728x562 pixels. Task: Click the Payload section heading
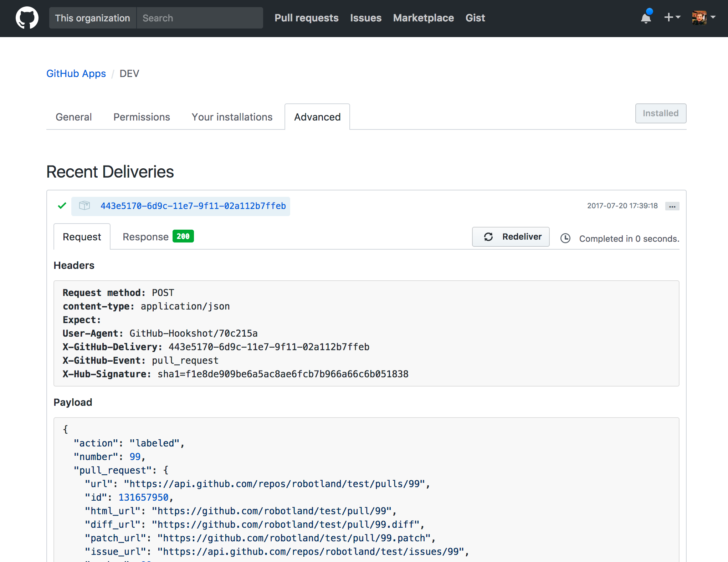coord(73,402)
